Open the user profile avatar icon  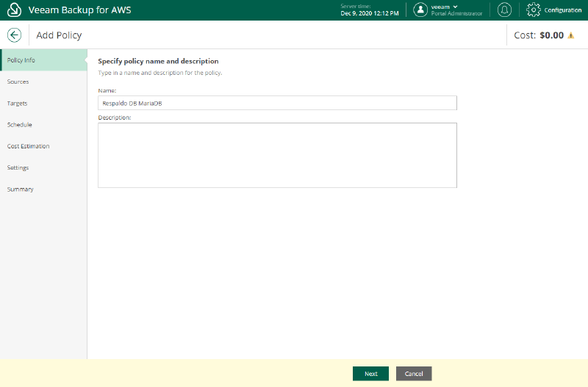[420, 10]
